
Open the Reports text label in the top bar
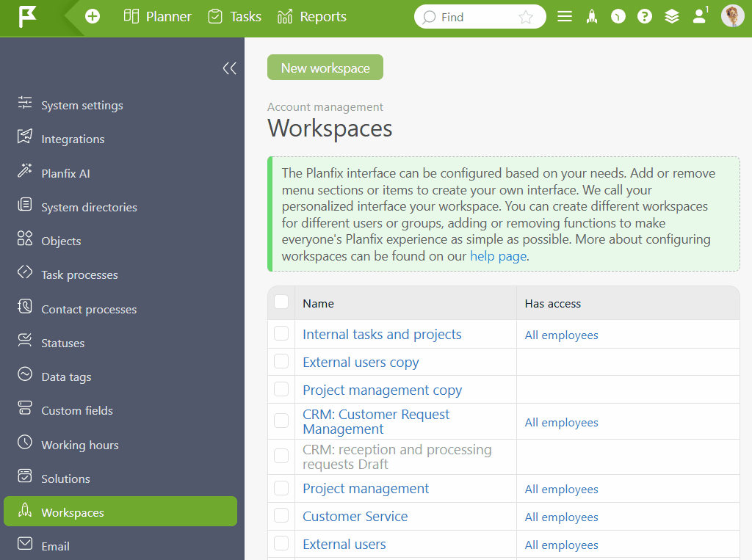pyautogui.click(x=323, y=17)
